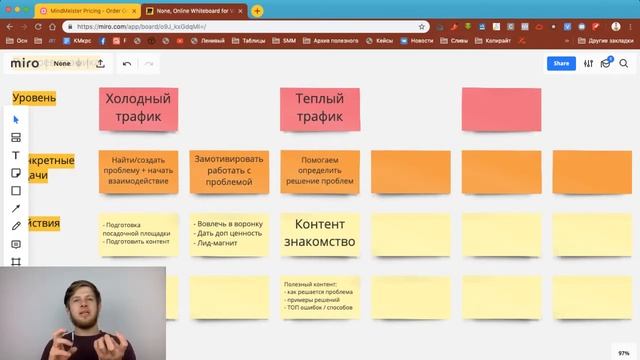640x360 pixels.
Task: Select the Frame tool
Action: 16,262
